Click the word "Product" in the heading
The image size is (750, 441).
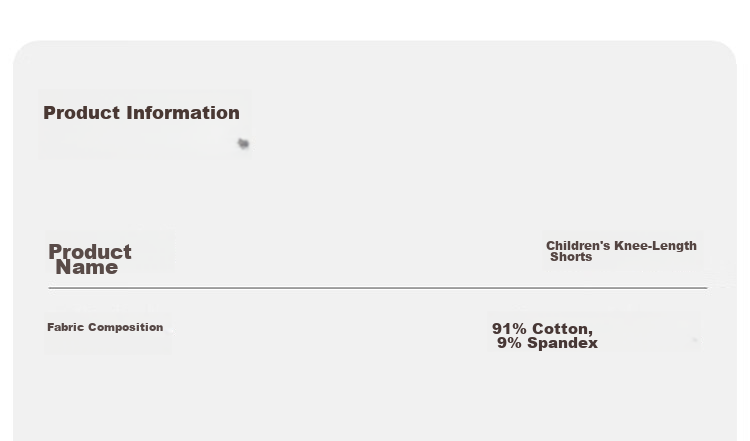(x=82, y=113)
